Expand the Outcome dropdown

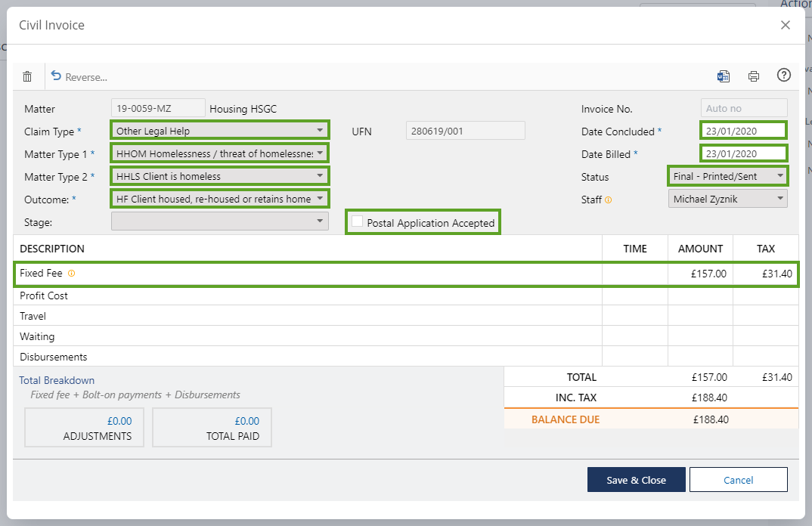click(x=220, y=199)
